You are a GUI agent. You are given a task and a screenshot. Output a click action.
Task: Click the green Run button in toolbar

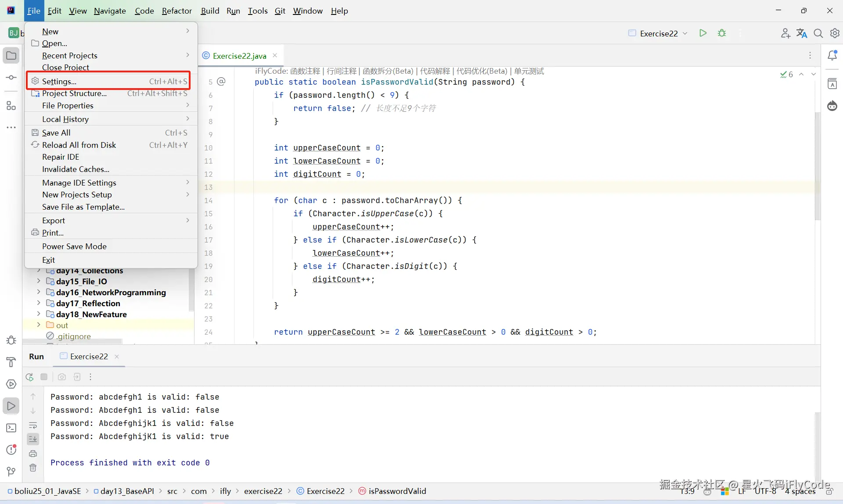coord(702,33)
